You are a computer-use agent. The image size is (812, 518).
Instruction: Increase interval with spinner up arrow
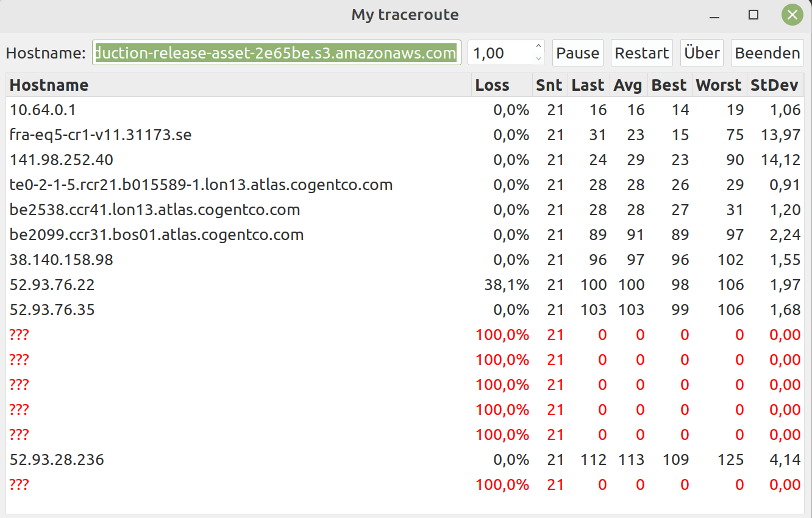pyautogui.click(x=538, y=47)
